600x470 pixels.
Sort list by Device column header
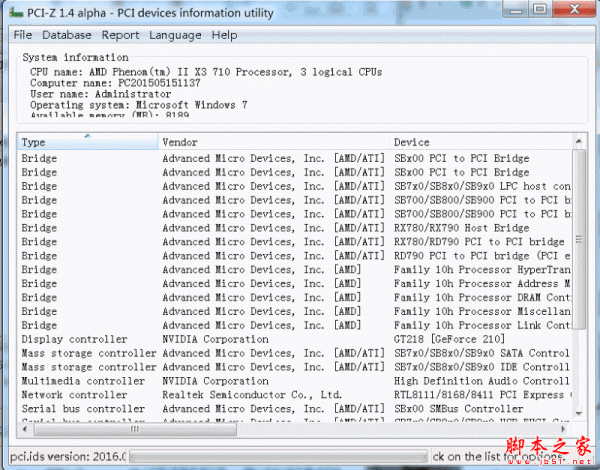click(481, 142)
